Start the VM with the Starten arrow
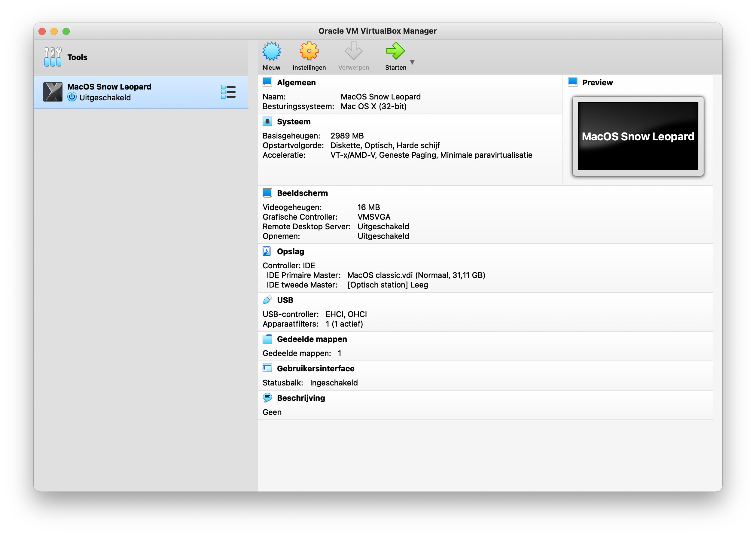 (x=395, y=51)
